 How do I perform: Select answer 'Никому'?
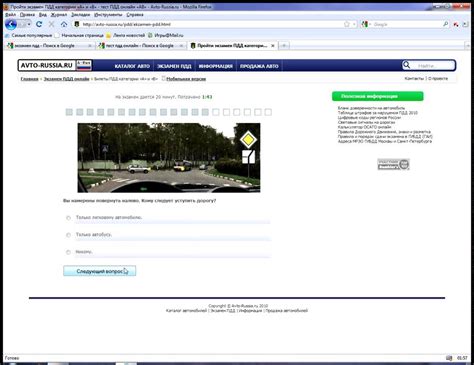click(68, 252)
